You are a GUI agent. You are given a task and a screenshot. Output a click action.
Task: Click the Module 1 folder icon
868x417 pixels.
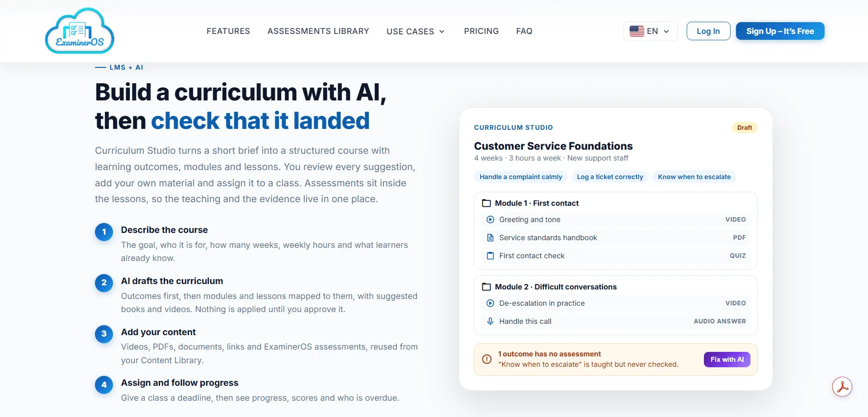pos(486,203)
